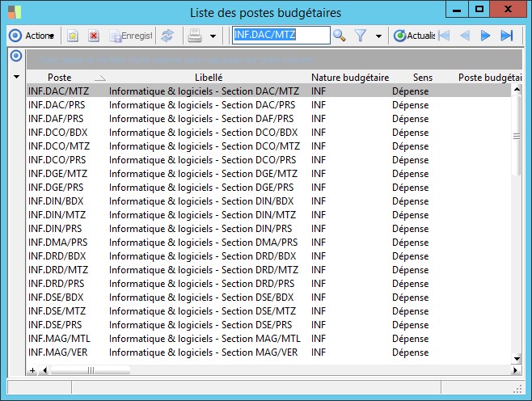Click the search field containing INF.DAC/MTZ
This screenshot has width=532, height=401.
[x=281, y=35]
